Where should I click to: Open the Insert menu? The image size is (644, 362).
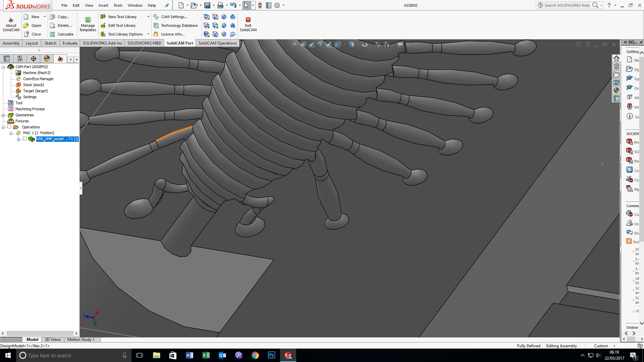click(103, 5)
